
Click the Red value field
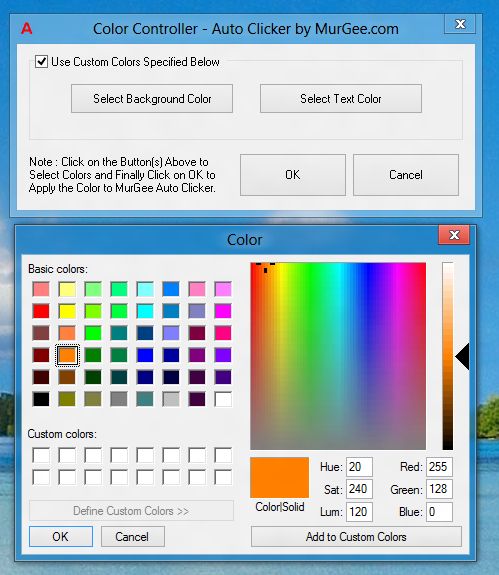(x=439, y=467)
